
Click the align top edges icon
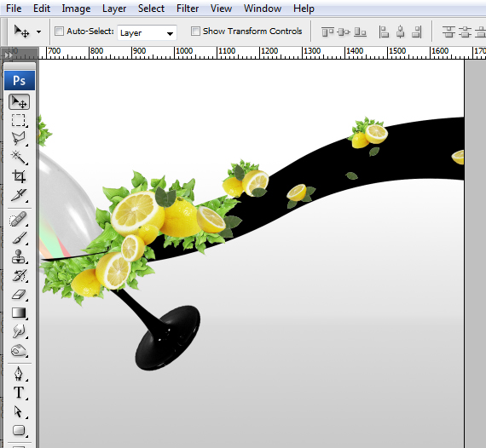pyautogui.click(x=327, y=32)
